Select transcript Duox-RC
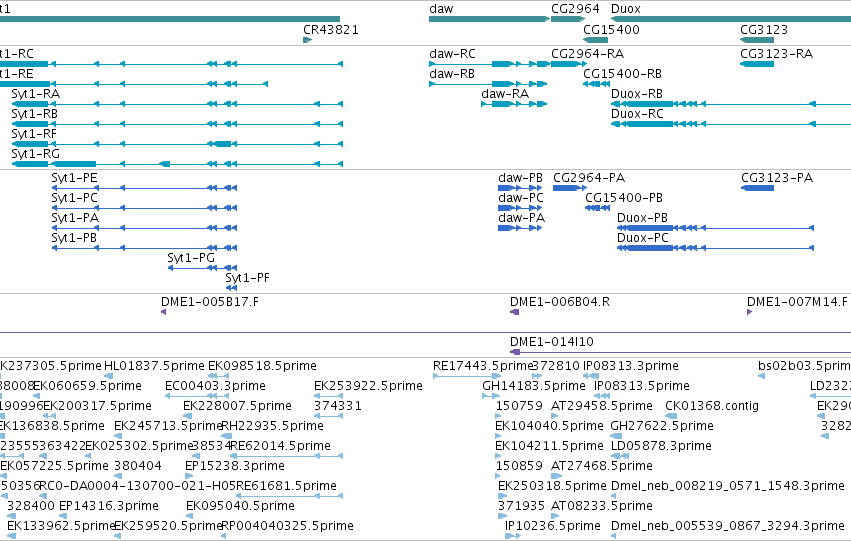Screen dimensions: 851x541 coord(637,114)
